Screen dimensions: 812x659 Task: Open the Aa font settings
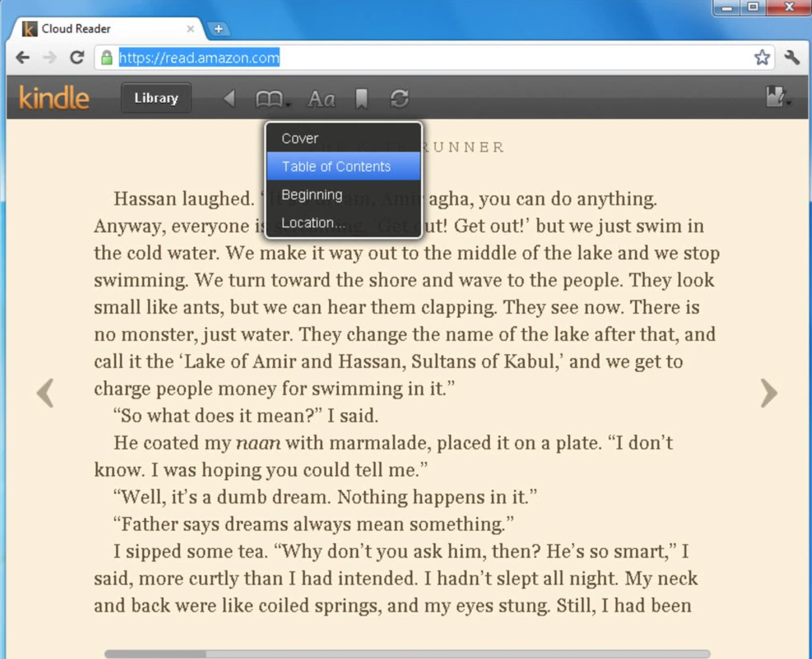point(321,99)
